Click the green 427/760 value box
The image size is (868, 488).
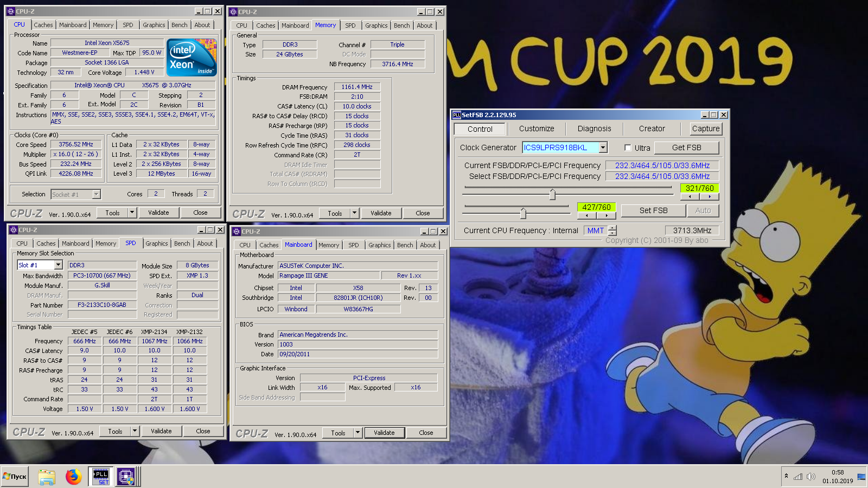(x=596, y=207)
